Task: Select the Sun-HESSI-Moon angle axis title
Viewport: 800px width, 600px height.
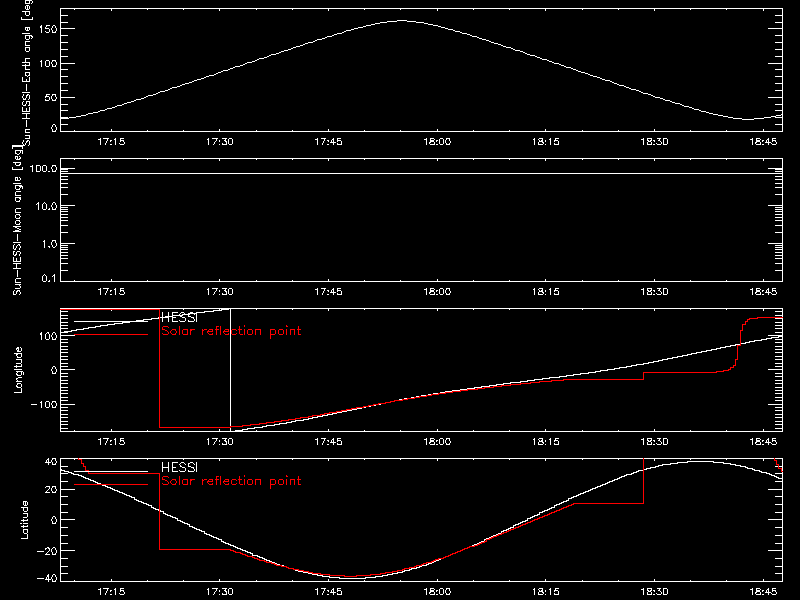Action: pyautogui.click(x=17, y=220)
